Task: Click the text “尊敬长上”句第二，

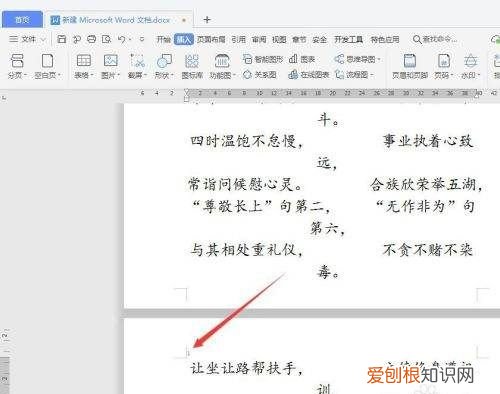Action: 262,206
